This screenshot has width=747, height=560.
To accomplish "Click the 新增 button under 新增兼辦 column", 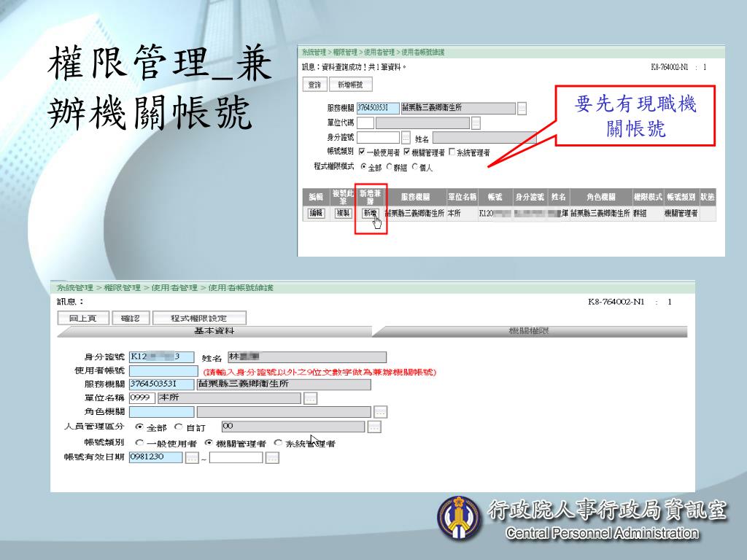I will [370, 213].
